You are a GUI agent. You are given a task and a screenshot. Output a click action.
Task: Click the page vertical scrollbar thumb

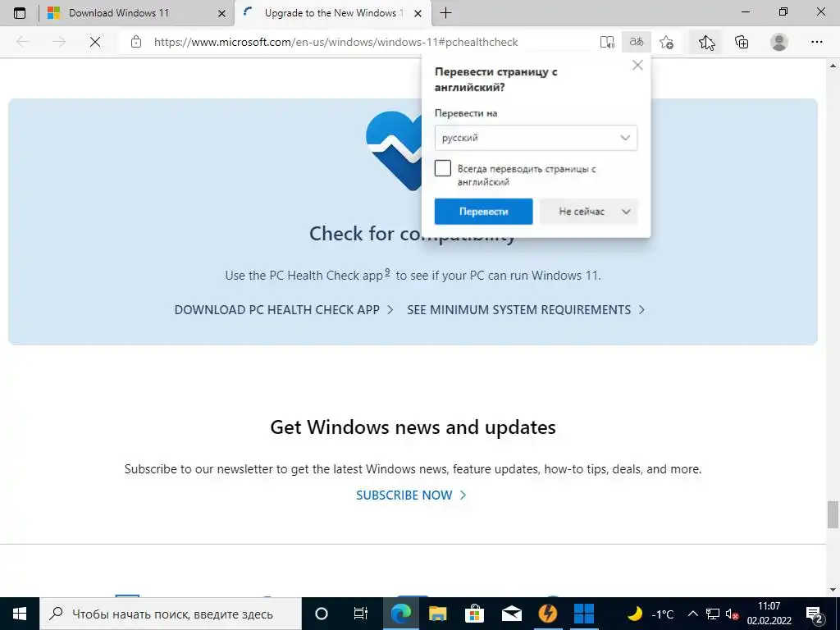(833, 514)
